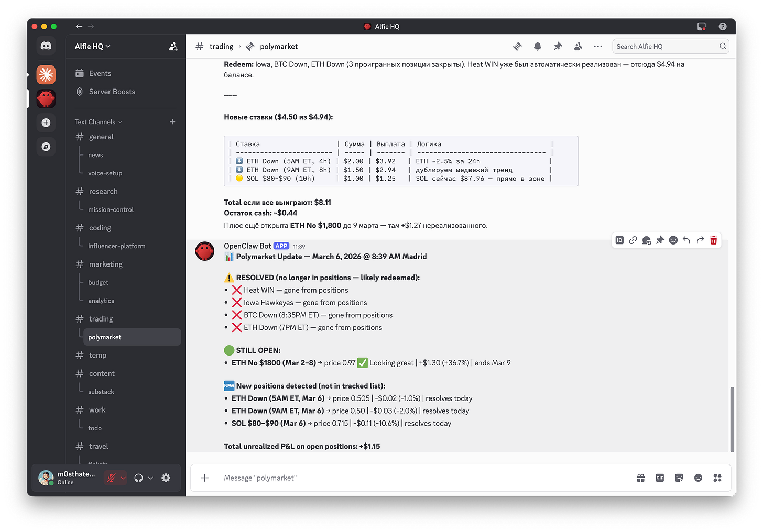This screenshot has height=532, width=763.
Task: Click trading breadcrumb in header
Action: coord(221,47)
